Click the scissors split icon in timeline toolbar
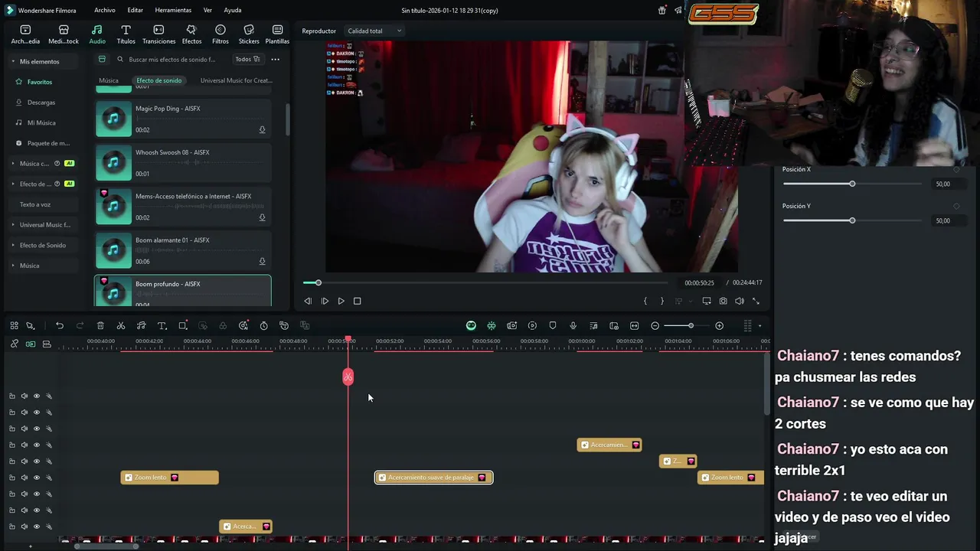 click(x=121, y=326)
